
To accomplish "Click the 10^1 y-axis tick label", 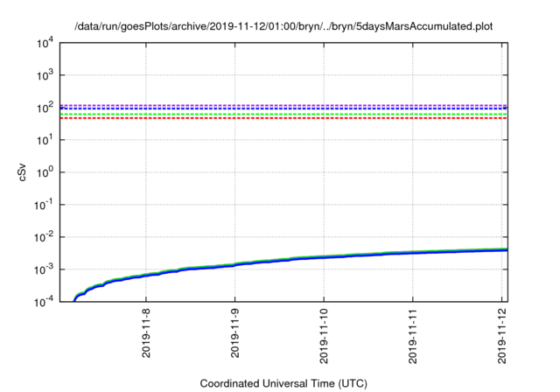I will pyautogui.click(x=45, y=140).
